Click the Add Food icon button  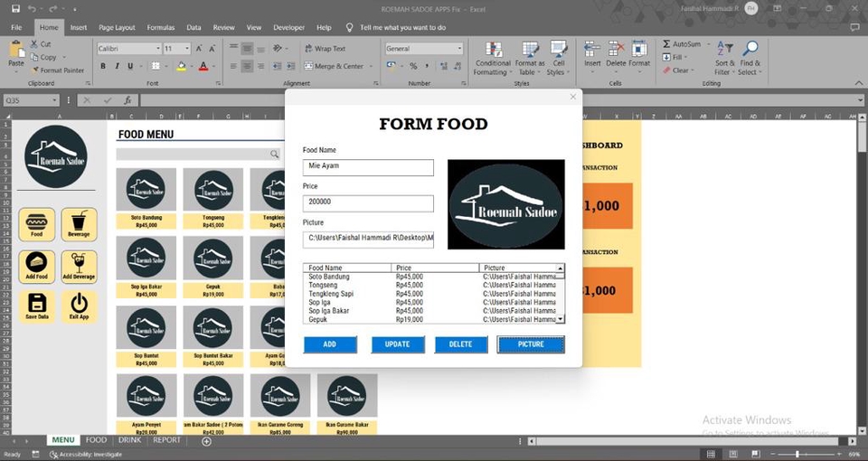(36, 267)
